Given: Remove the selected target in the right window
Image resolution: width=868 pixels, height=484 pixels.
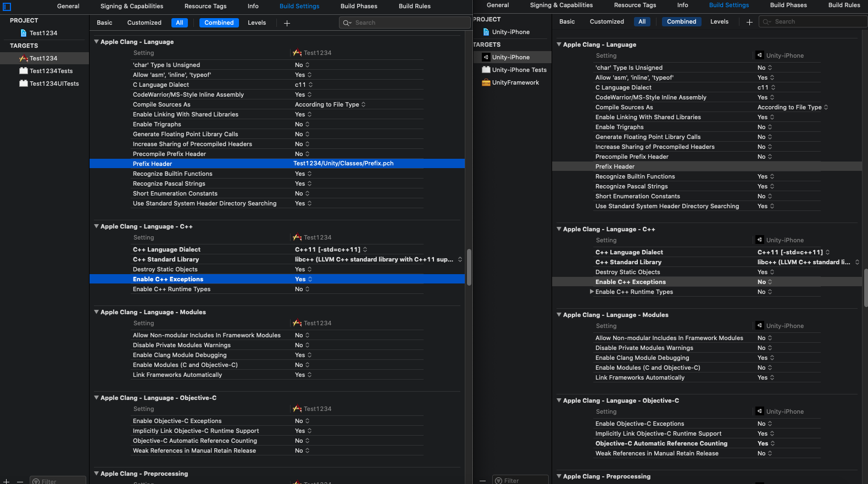Looking at the screenshot, I should click(x=482, y=481).
